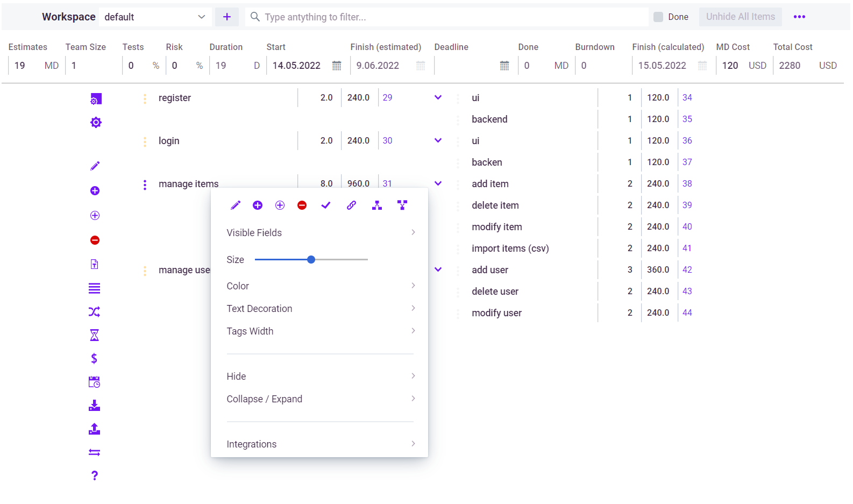
Task: Open the Workspace default dropdown
Action: tap(155, 17)
